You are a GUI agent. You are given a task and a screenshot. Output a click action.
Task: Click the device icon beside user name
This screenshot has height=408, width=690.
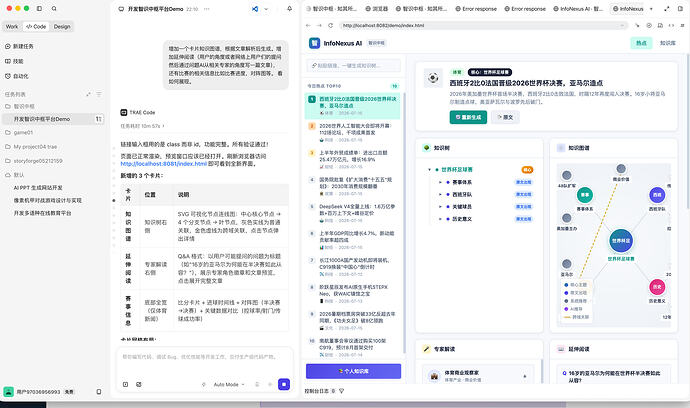(99, 391)
